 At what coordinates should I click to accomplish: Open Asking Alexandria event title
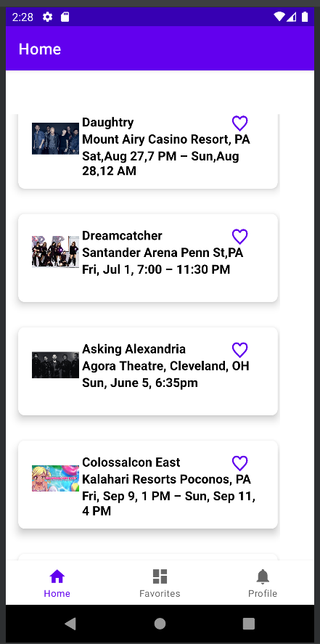pos(134,349)
